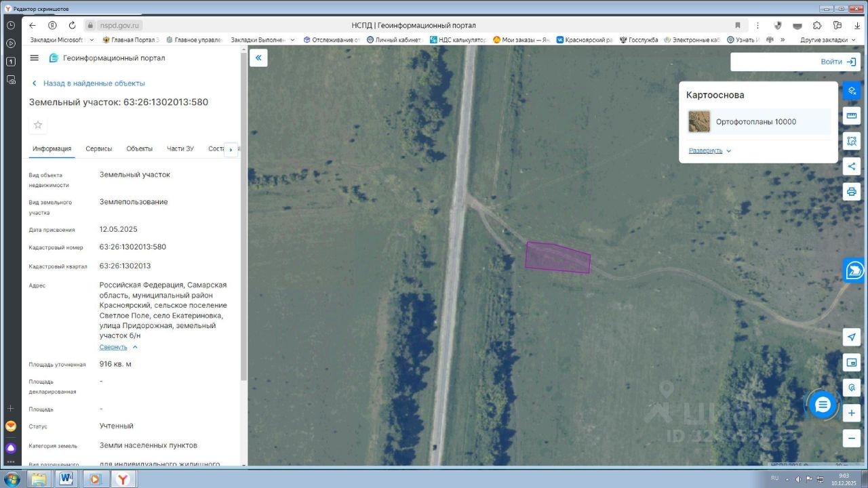Viewport: 868px width, 488px height.
Task: Go back via Назад в найденные объекты
Action: pos(88,83)
